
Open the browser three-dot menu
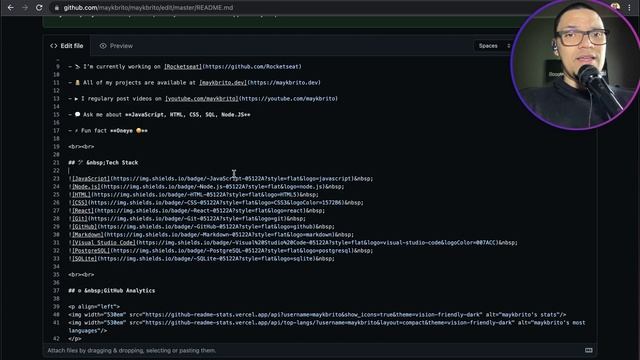point(629,7)
